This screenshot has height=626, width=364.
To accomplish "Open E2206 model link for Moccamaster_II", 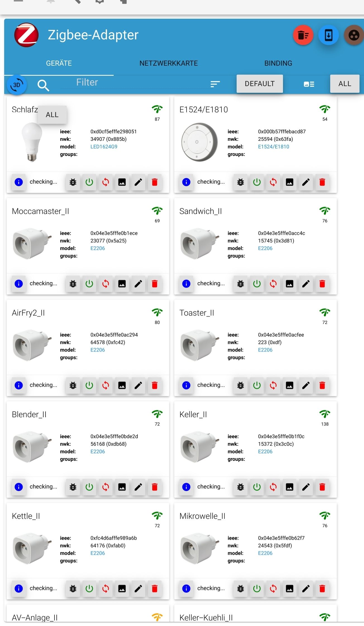I will click(x=97, y=248).
